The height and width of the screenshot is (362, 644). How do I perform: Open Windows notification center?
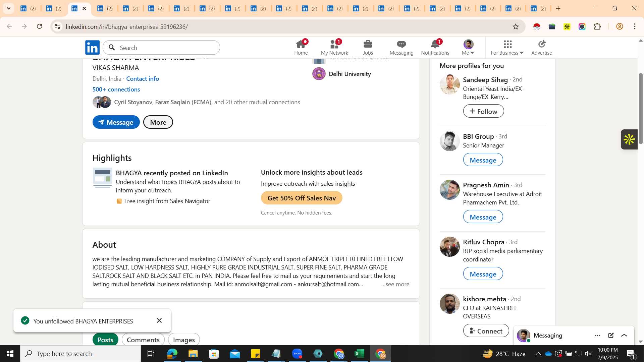click(631, 354)
